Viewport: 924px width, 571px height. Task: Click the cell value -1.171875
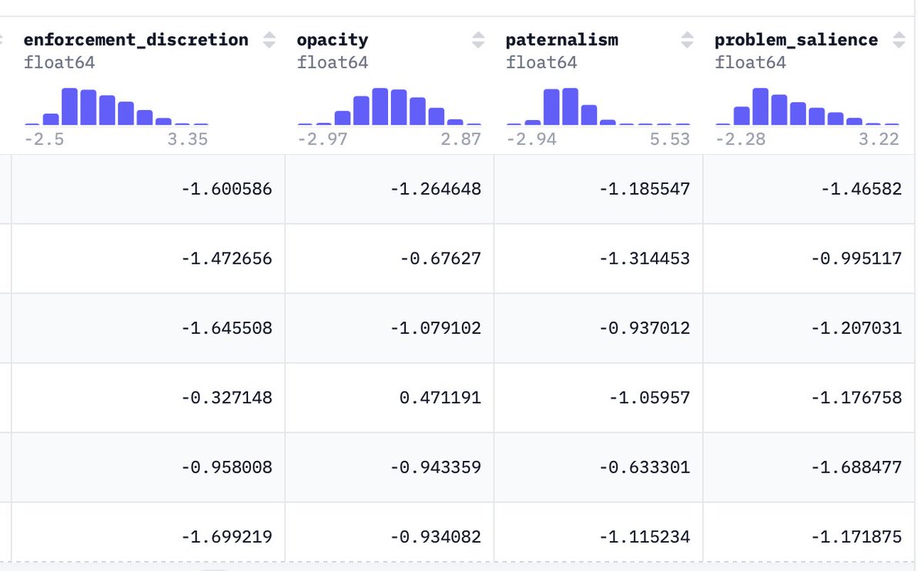coord(856,537)
